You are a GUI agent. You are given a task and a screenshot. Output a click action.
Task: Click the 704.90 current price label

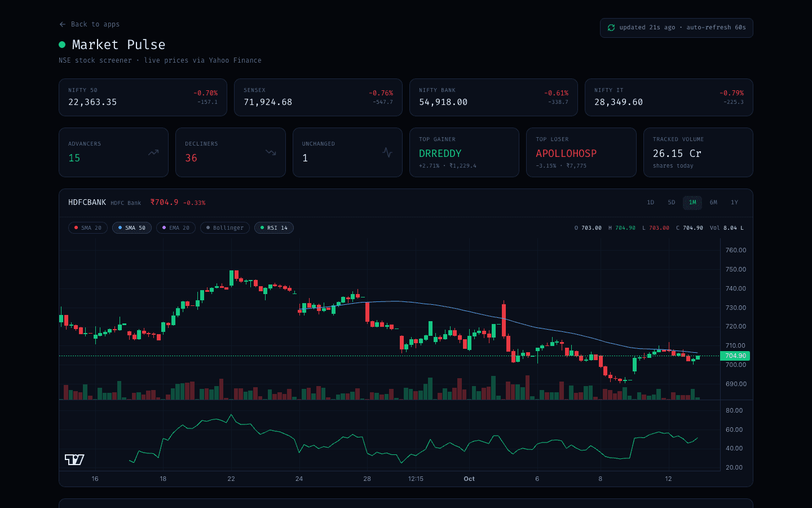pyautogui.click(x=735, y=356)
